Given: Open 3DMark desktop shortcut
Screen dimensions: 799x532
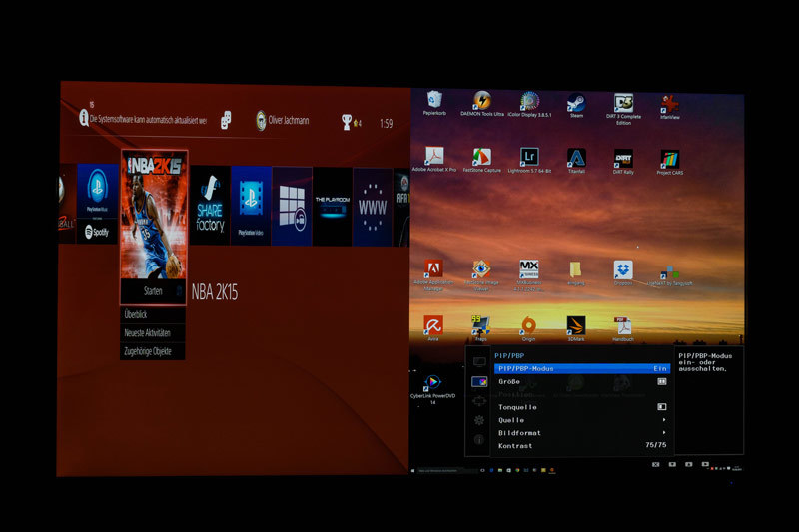Looking at the screenshot, I should 576,328.
